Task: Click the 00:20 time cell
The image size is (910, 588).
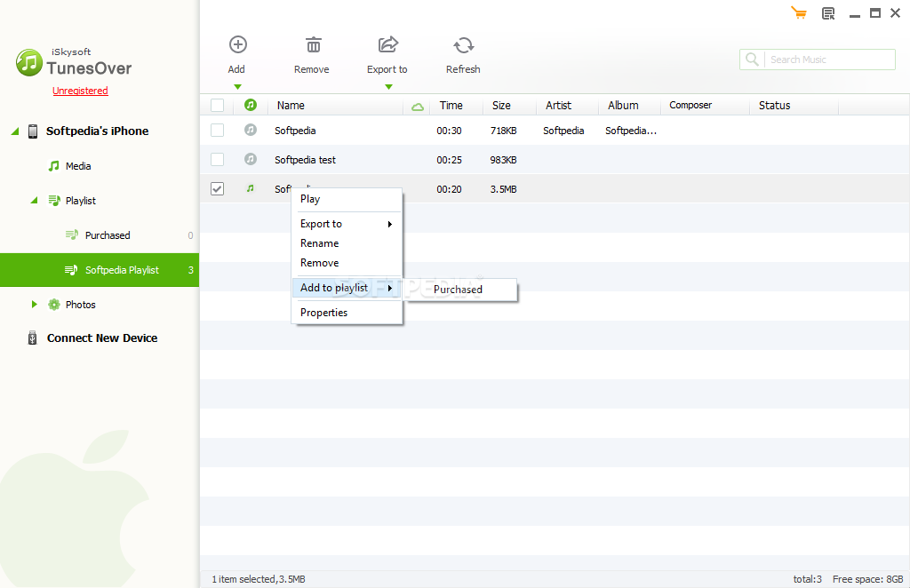Action: pyautogui.click(x=449, y=189)
